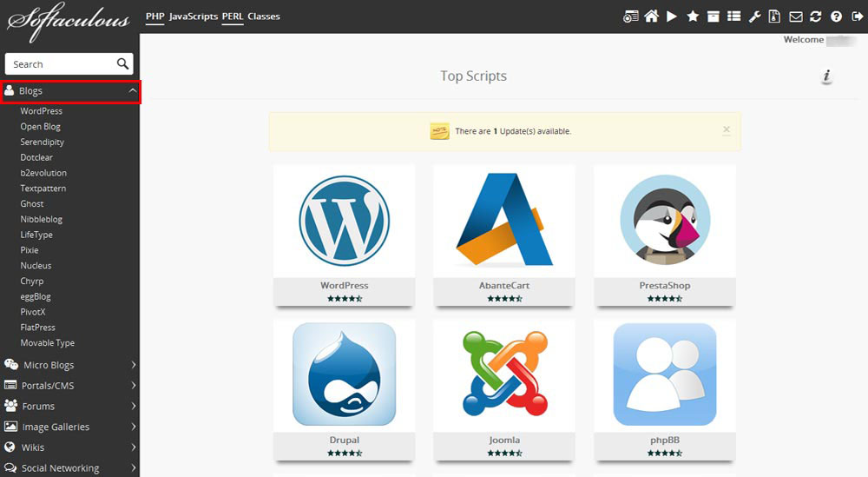Click the Updates available notice text
868x477 pixels.
point(513,131)
